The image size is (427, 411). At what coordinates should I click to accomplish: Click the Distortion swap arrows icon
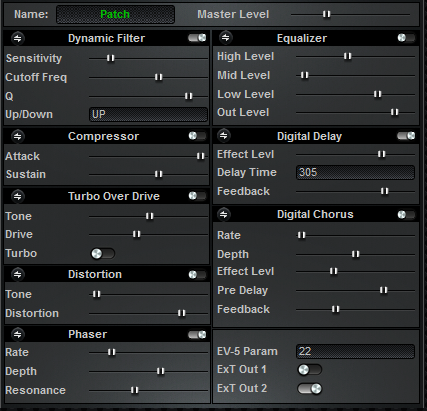pyautogui.click(x=18, y=274)
